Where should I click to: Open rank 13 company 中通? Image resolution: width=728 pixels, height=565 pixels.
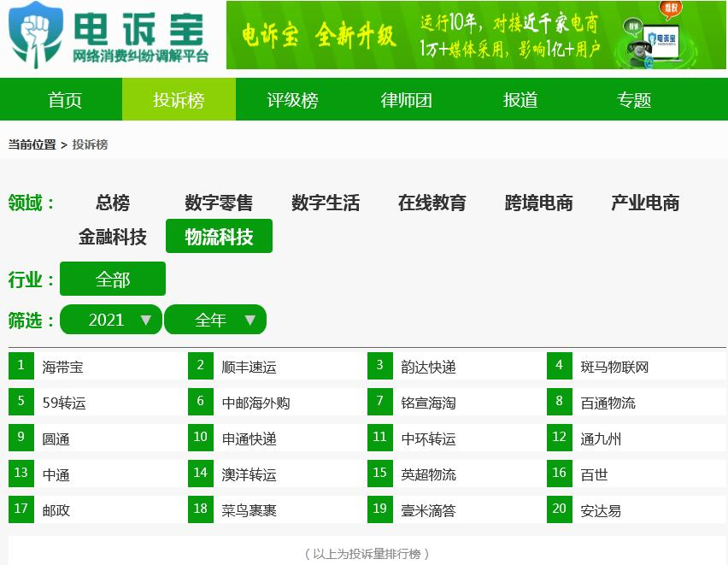(x=56, y=474)
